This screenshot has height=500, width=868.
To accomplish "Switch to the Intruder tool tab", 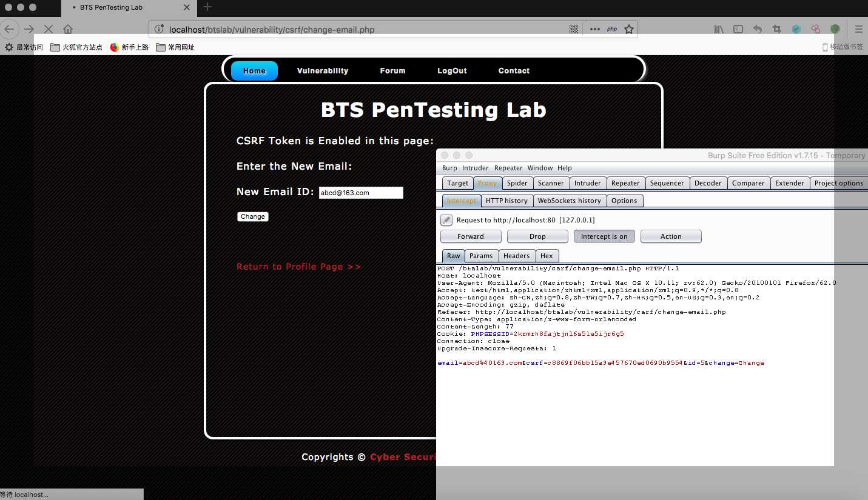I will pyautogui.click(x=588, y=183).
